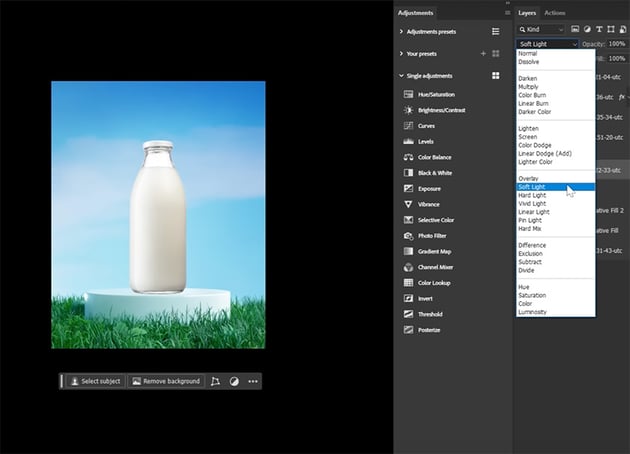Image resolution: width=630 pixels, height=454 pixels.
Task: Click the Invert adjustment icon
Action: [x=408, y=299]
